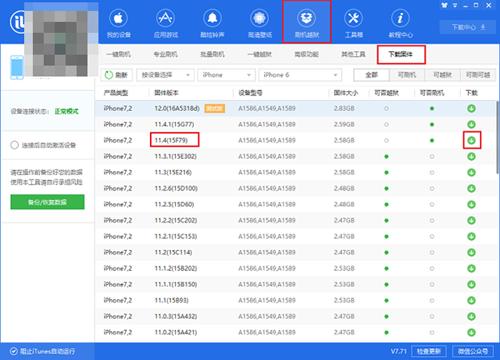The width and height of the screenshot is (500, 360).
Task: Select the 2.83GB size cell
Action: pyautogui.click(x=344, y=108)
